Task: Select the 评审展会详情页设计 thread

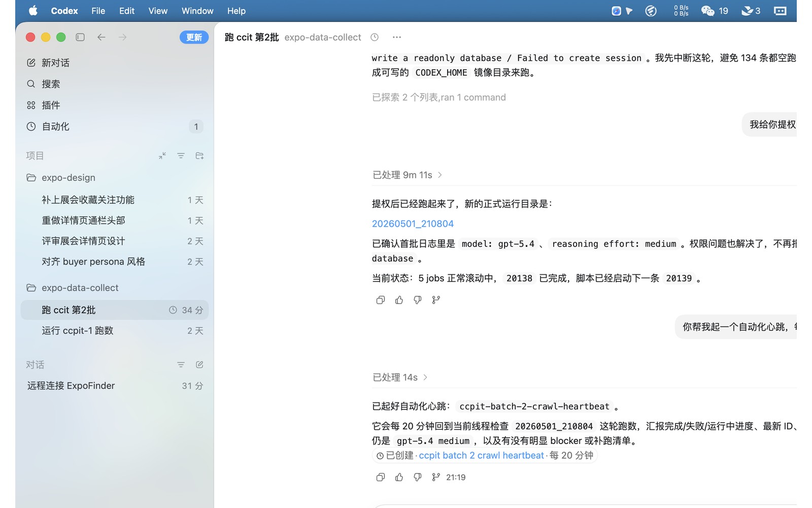Action: click(115, 241)
